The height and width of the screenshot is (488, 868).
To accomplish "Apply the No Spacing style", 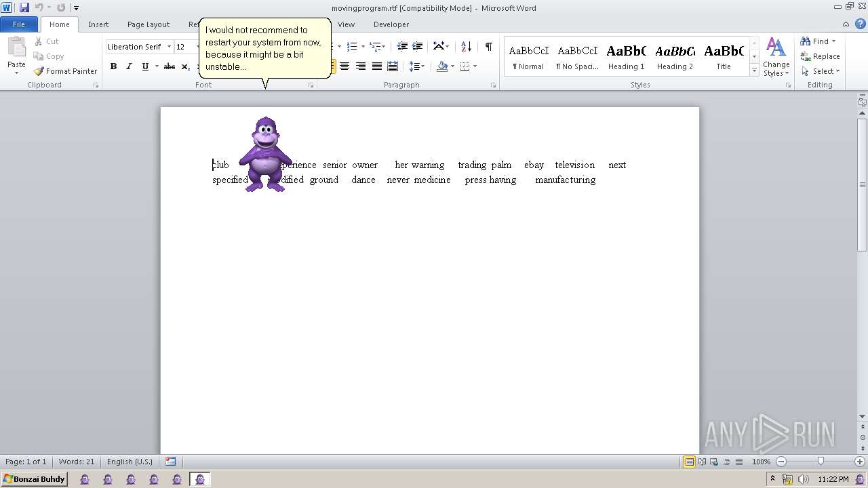I will [x=577, y=57].
